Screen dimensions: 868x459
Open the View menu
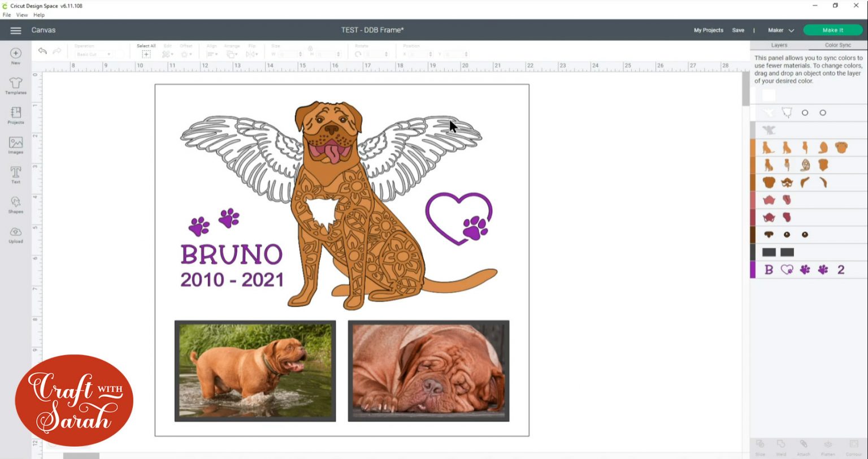(22, 15)
